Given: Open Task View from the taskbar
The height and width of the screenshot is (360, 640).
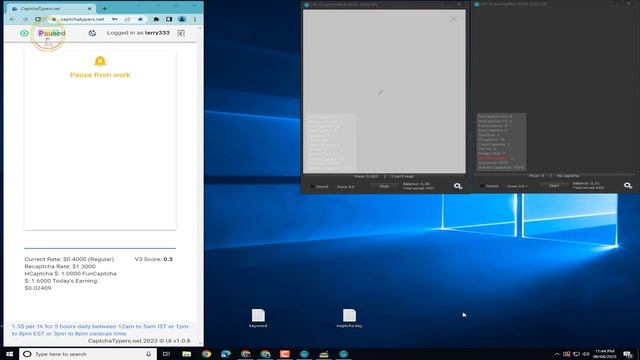Looking at the screenshot, I should coord(166,354).
